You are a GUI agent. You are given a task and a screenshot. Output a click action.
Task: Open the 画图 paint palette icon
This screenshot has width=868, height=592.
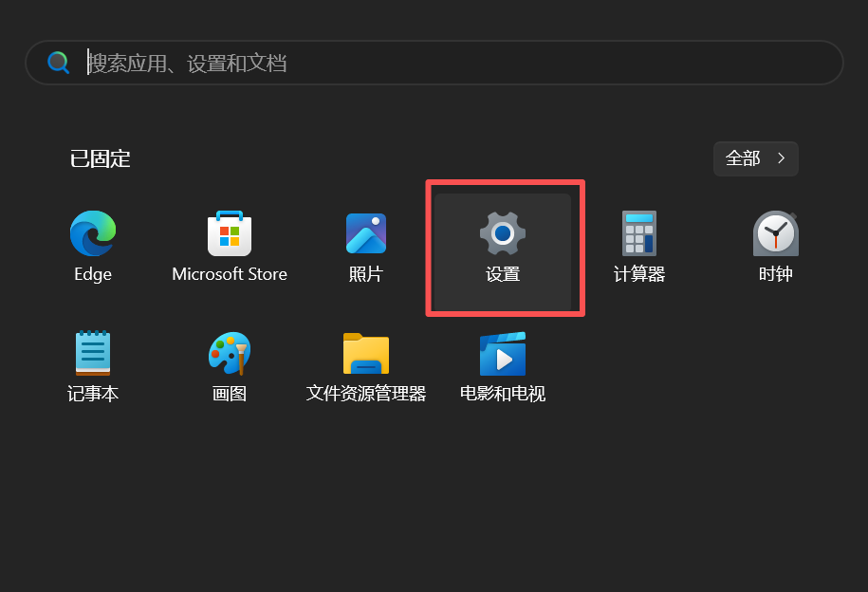[x=230, y=353]
